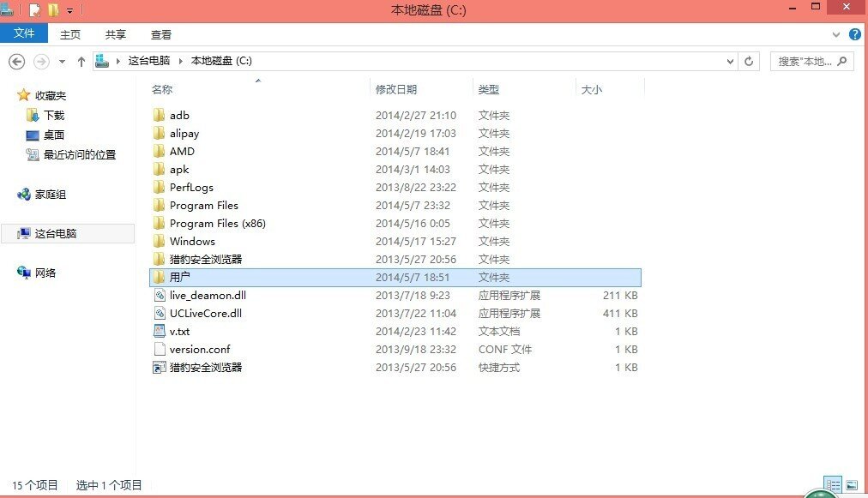Screen dimensions: 868x498
Task: Click the AMD folder icon
Action: (159, 151)
